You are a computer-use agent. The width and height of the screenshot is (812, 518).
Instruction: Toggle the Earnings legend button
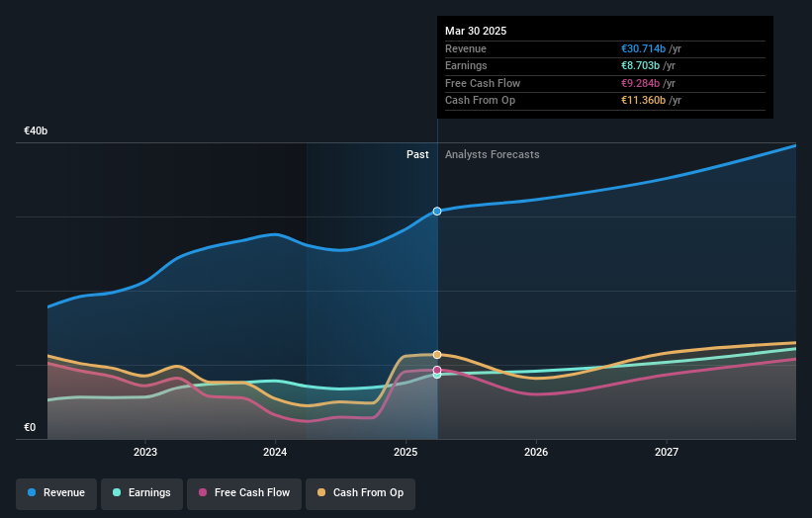click(141, 493)
